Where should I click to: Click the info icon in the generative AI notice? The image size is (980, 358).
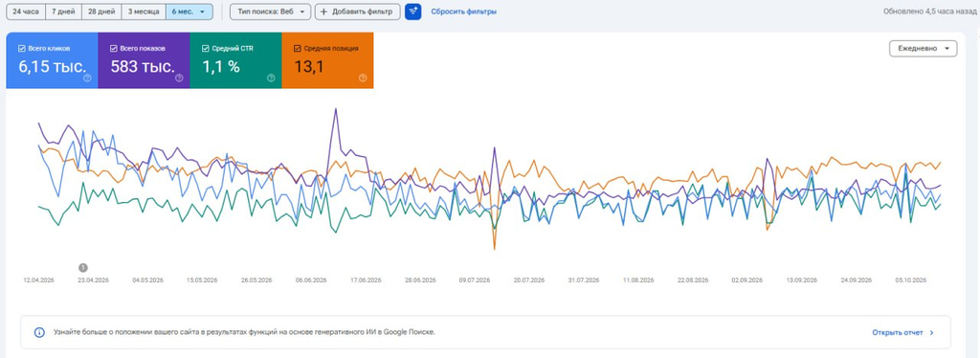coord(39,332)
